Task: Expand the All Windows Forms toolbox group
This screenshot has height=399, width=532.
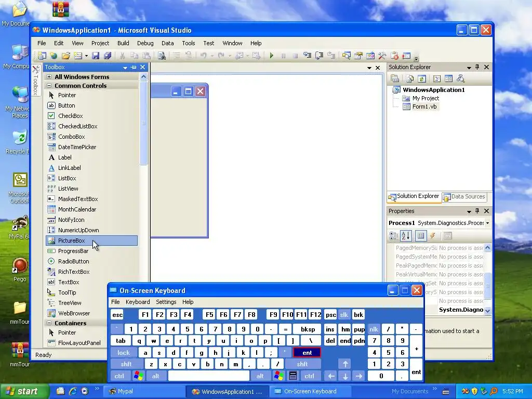Action: 49,77
